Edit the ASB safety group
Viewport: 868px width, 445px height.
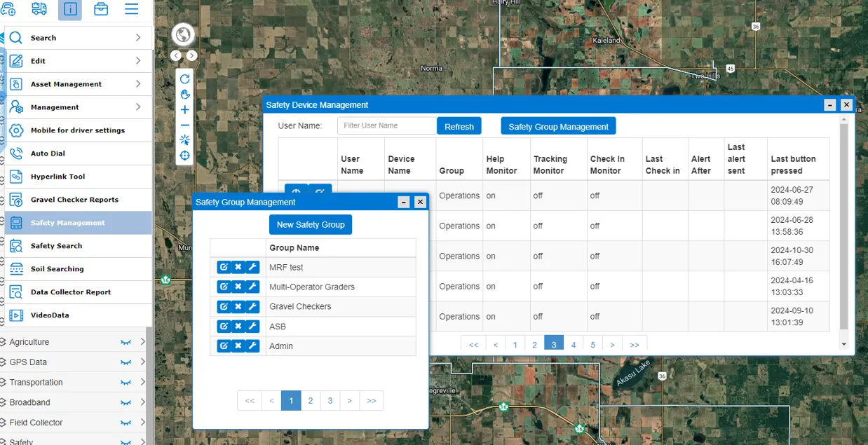[224, 326]
